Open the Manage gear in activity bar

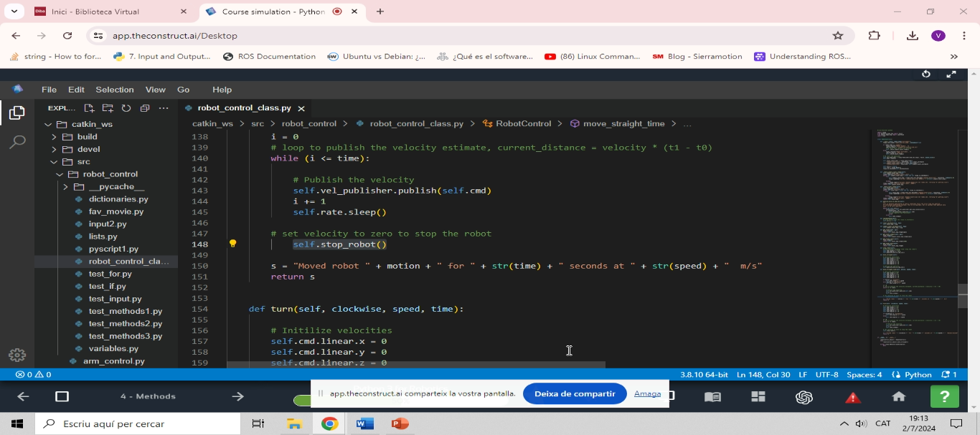coord(17,355)
